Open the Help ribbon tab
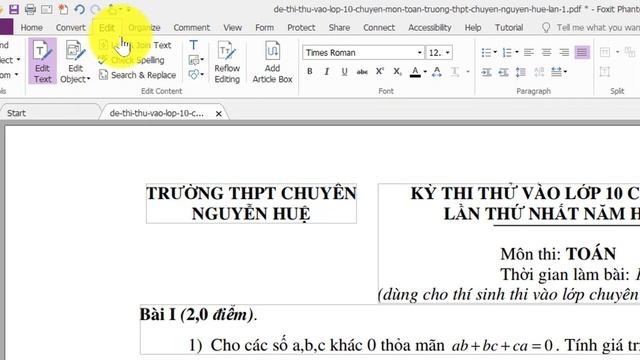This screenshot has width=640, height=360. tap(473, 27)
